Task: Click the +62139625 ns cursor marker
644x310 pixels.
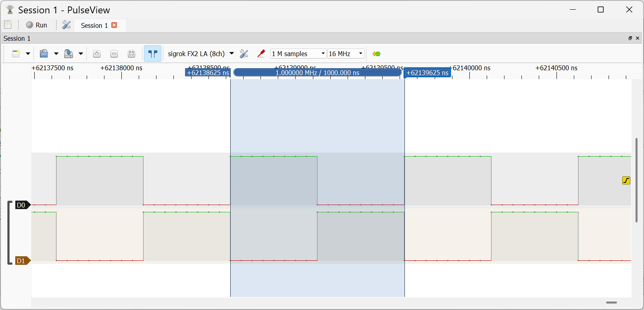Action: pyautogui.click(x=427, y=73)
